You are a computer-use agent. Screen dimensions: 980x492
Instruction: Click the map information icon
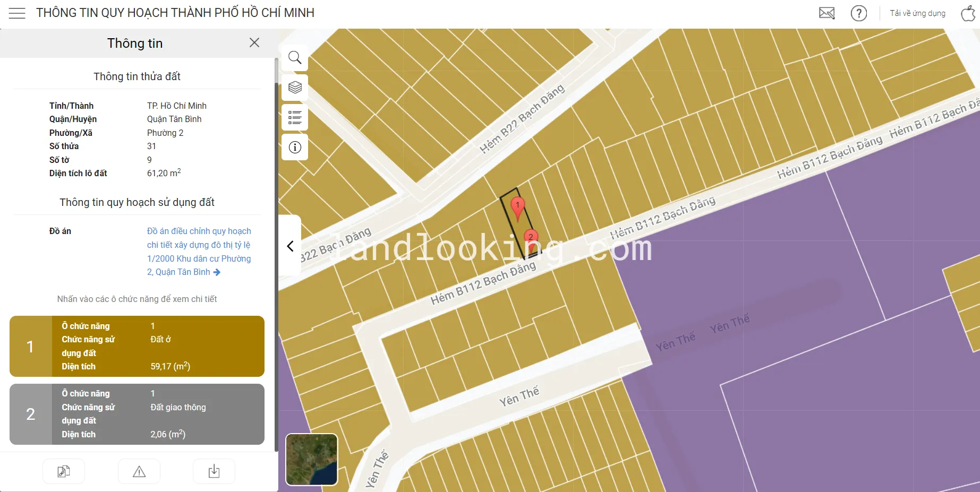coord(295,147)
